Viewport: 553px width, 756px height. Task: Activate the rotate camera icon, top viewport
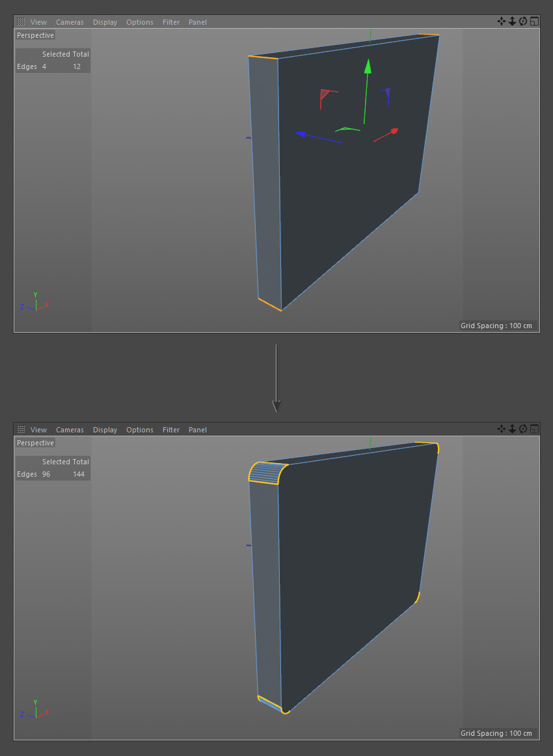[523, 21]
